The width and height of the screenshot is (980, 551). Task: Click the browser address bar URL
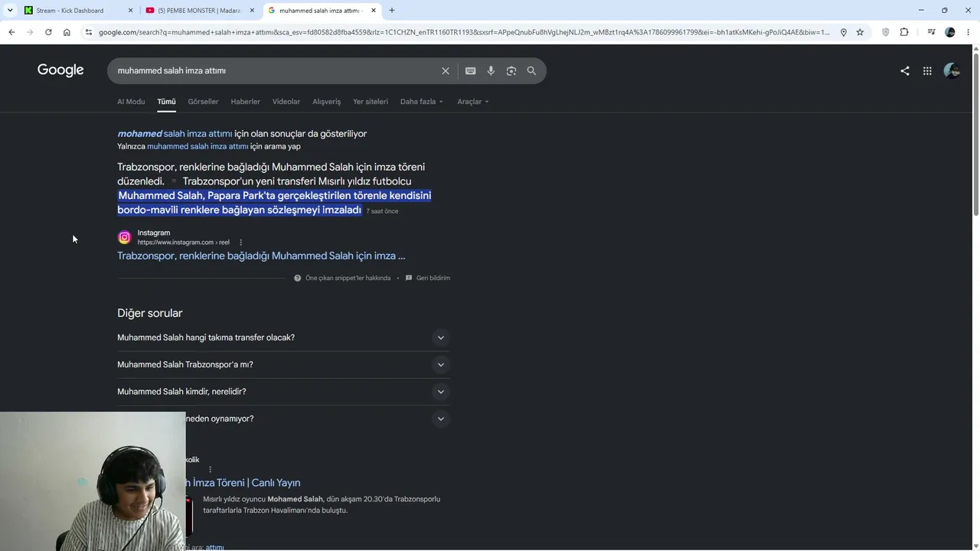coord(464,32)
